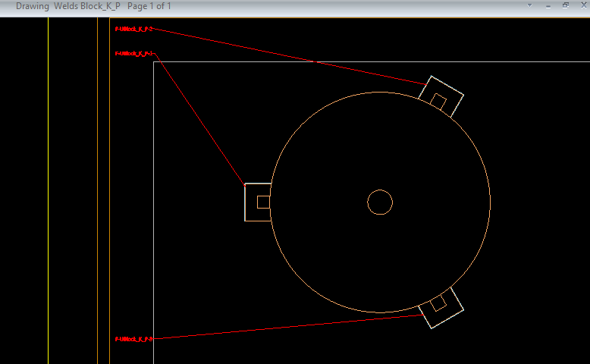Select the red leader line to upper-right block
This screenshot has width=590, height=364.
288,56
